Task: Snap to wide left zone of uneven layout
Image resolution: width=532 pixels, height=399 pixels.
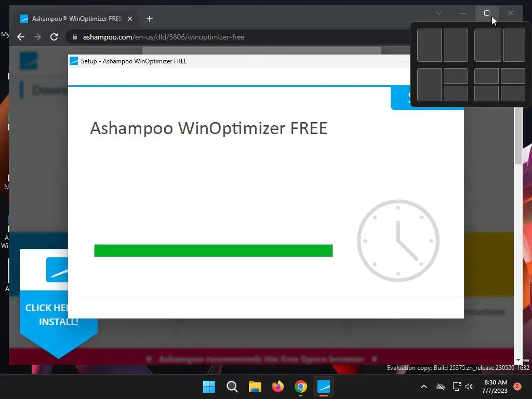Action: [x=487, y=45]
